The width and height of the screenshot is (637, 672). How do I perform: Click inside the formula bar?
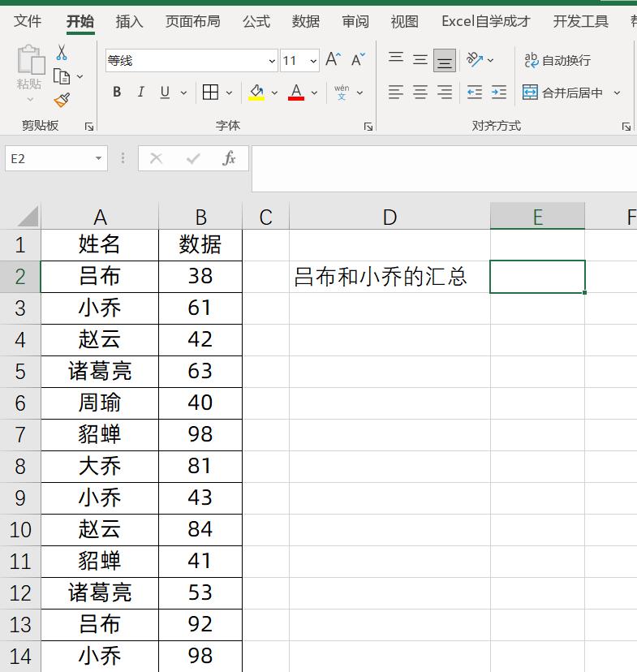444,169
